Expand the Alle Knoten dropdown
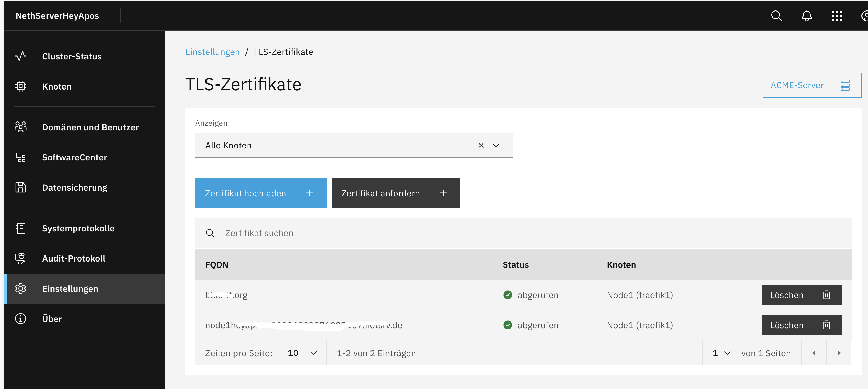The height and width of the screenshot is (389, 868). [x=496, y=145]
